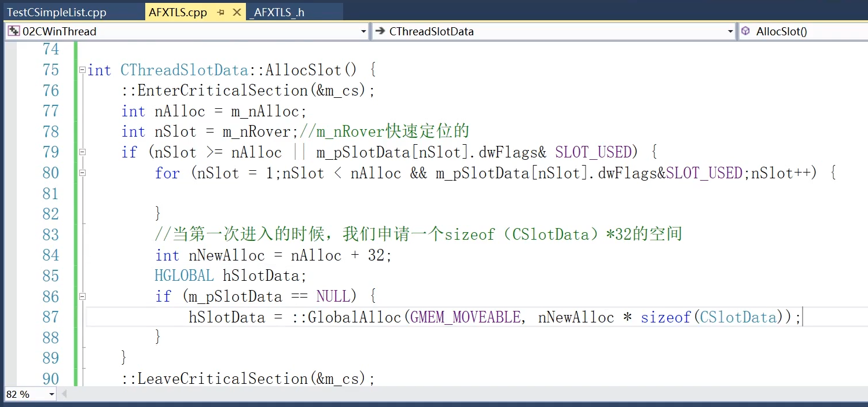Click line number 74 in the margin
868x407 pixels.
51,49
